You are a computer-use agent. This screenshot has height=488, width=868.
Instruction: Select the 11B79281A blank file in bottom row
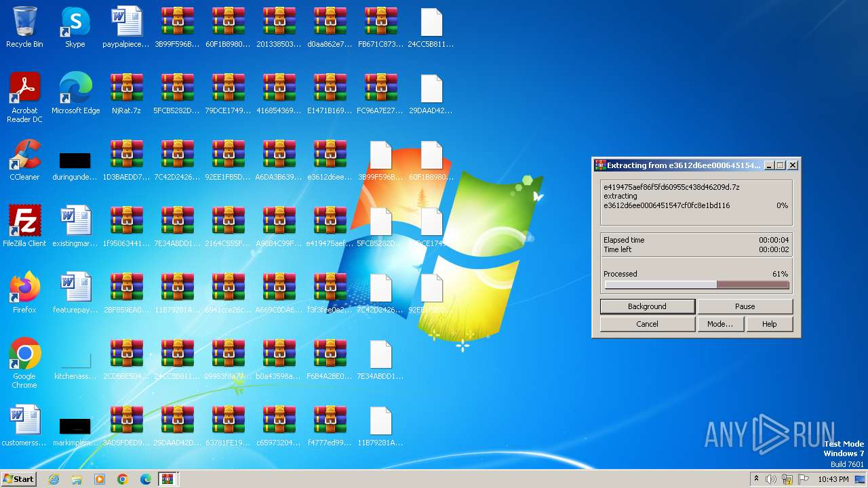[380, 421]
